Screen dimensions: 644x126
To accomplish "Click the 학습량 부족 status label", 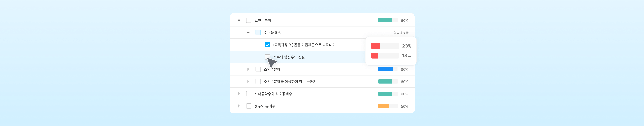I will tap(401, 33).
